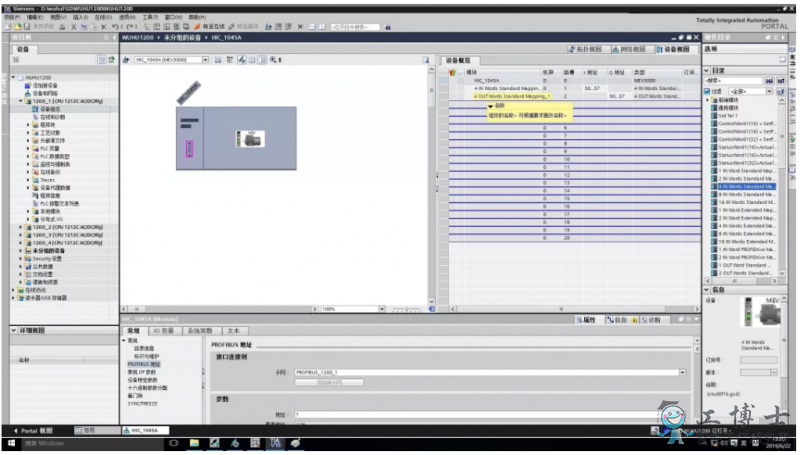Screen dimensions: 800x455
Task: Select SYNC/FREEZE in the properties navigation
Action: point(142,403)
